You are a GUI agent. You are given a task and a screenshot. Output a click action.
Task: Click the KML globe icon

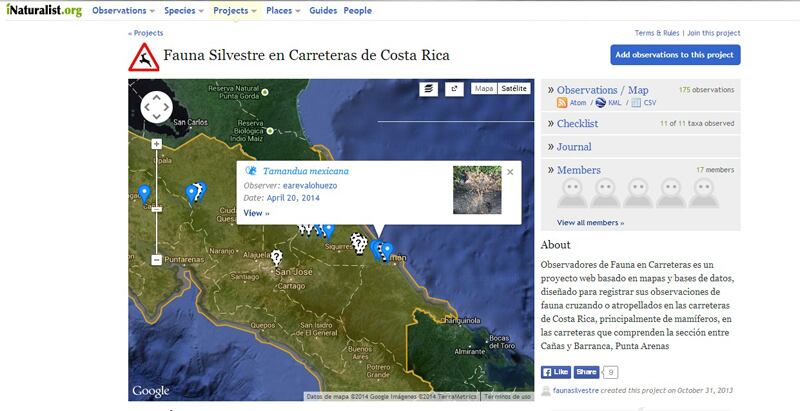[600, 103]
